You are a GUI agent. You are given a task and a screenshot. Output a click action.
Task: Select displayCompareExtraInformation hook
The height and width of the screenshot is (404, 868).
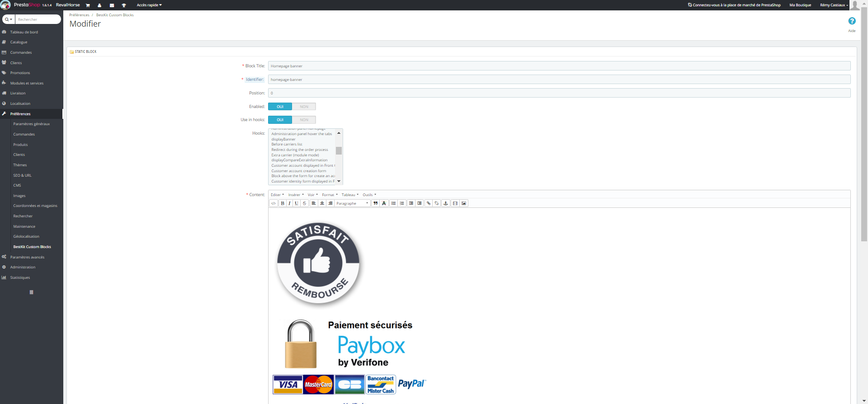299,160
